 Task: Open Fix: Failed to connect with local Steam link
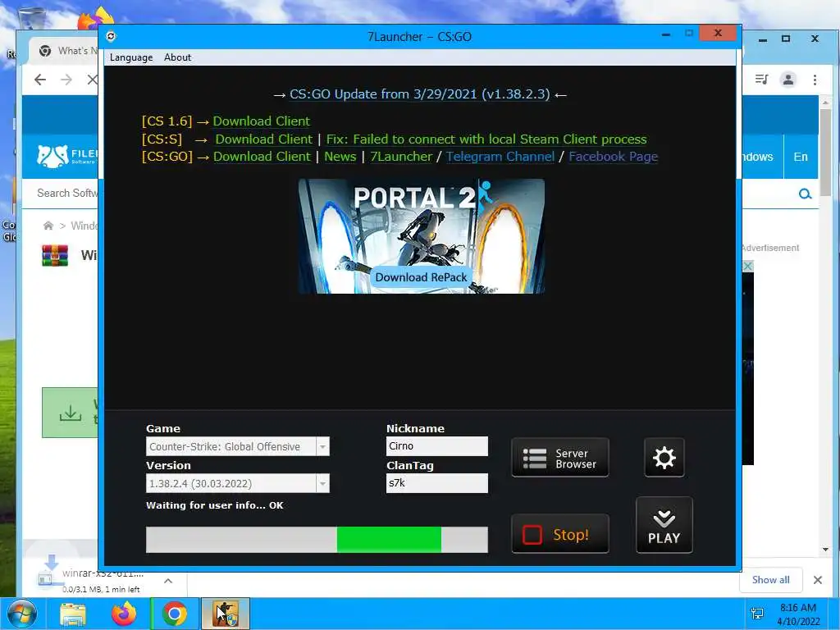coord(486,139)
